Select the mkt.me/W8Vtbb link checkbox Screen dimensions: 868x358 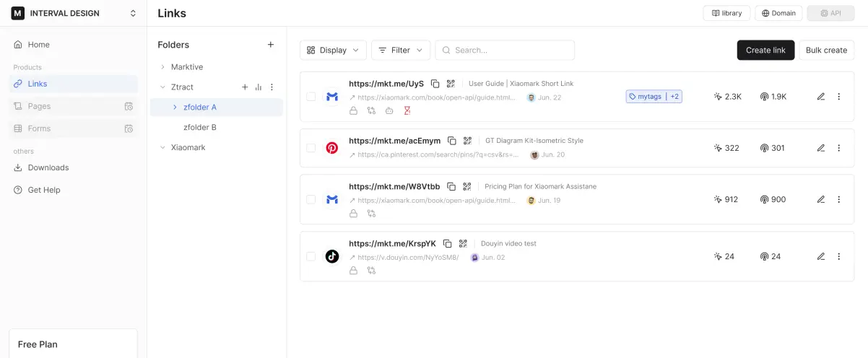[x=311, y=199]
